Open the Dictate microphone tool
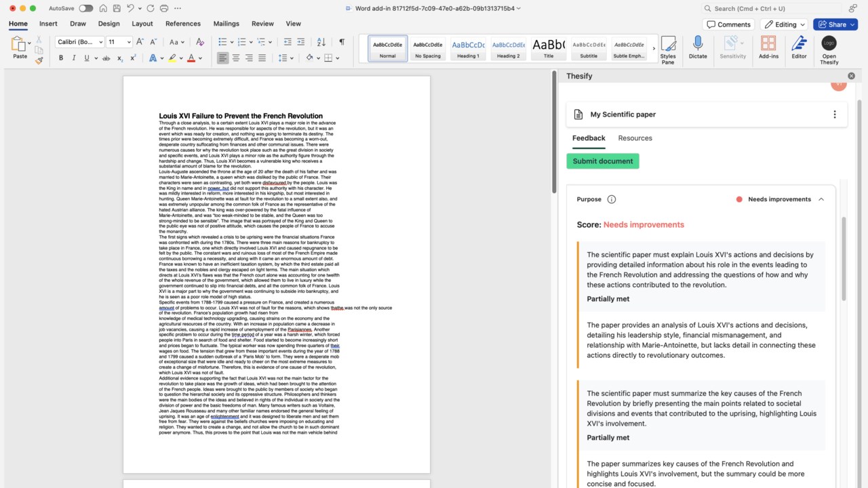Image resolution: width=868 pixels, height=488 pixels. [698, 47]
